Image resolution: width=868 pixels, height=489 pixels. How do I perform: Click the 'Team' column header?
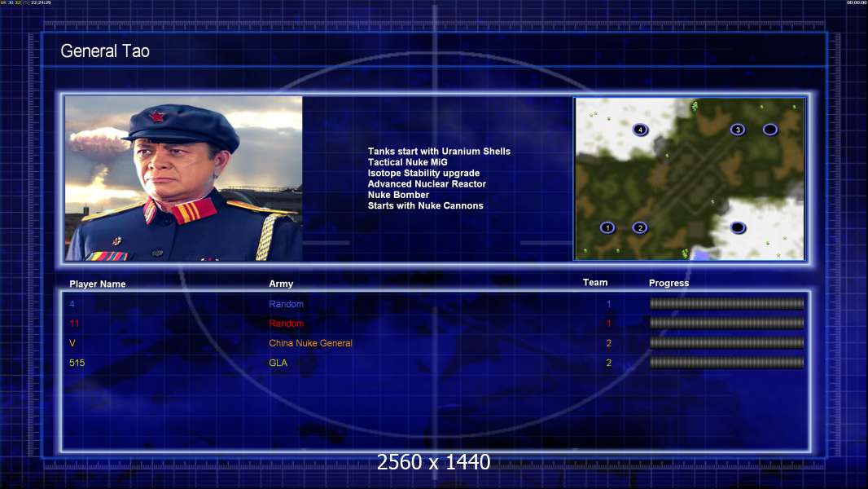[x=595, y=283]
